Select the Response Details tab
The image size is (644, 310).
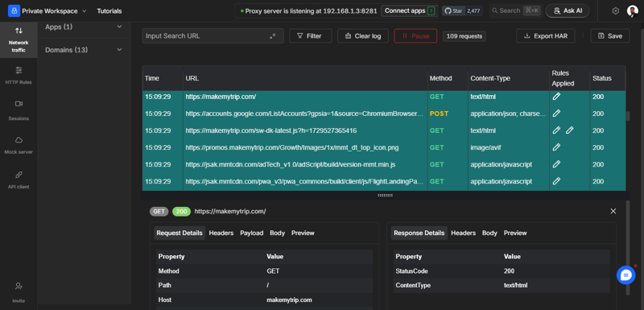419,233
